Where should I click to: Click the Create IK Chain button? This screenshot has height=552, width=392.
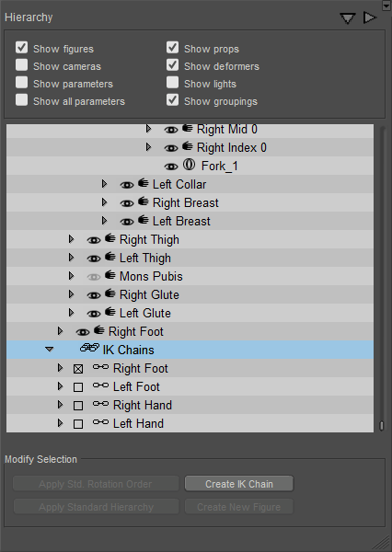tap(239, 484)
